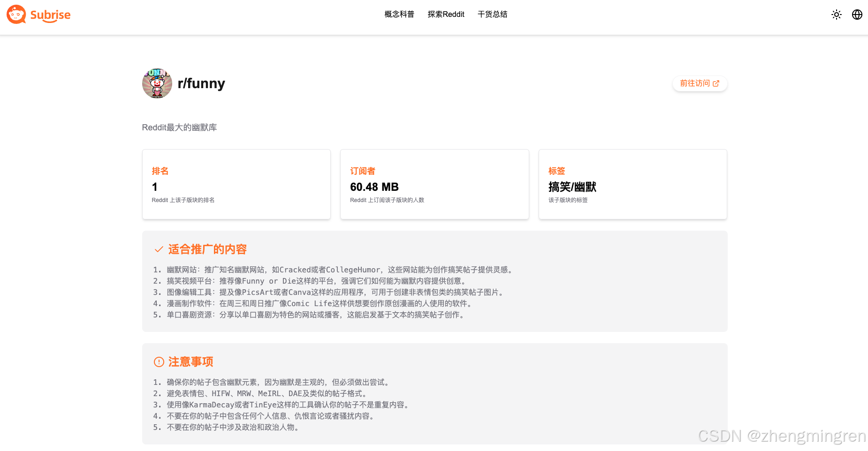Click the line 确保你的帖子包含幽默元素
This screenshot has height=451, width=868.
[273, 383]
